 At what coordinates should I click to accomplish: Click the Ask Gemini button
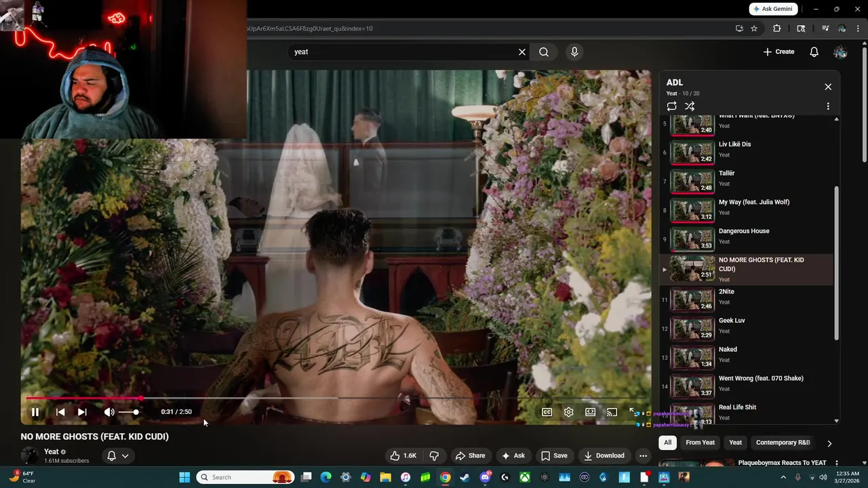[x=773, y=9]
